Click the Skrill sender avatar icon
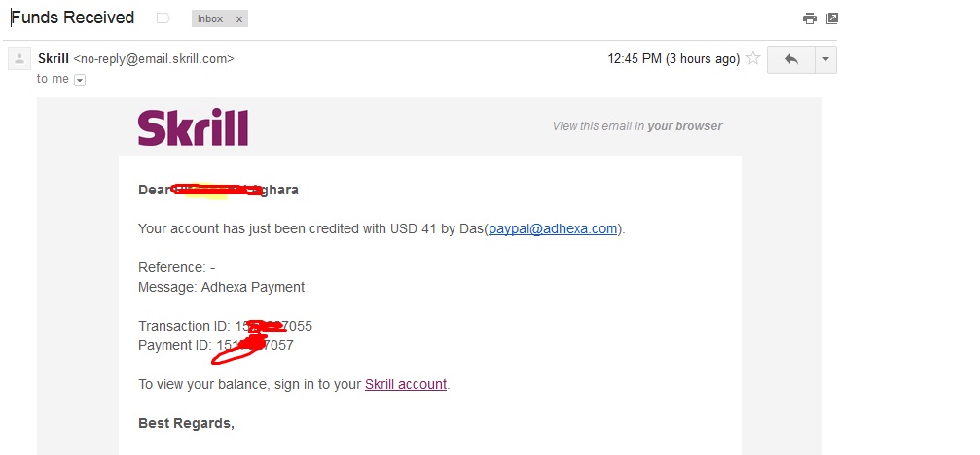 (18, 59)
